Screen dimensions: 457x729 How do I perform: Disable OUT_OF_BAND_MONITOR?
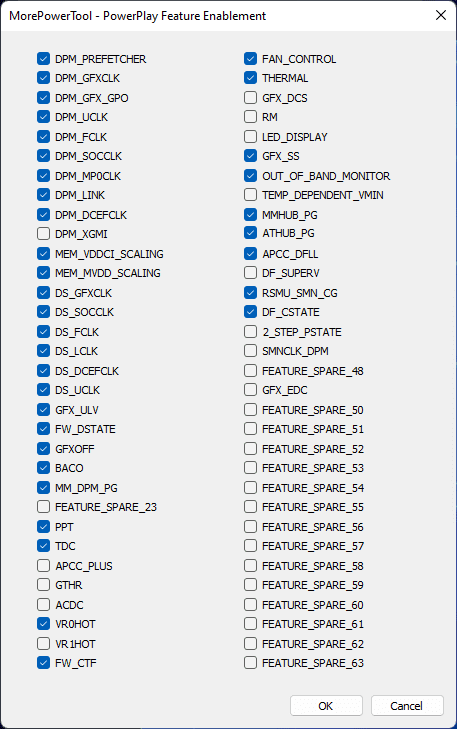click(x=250, y=176)
